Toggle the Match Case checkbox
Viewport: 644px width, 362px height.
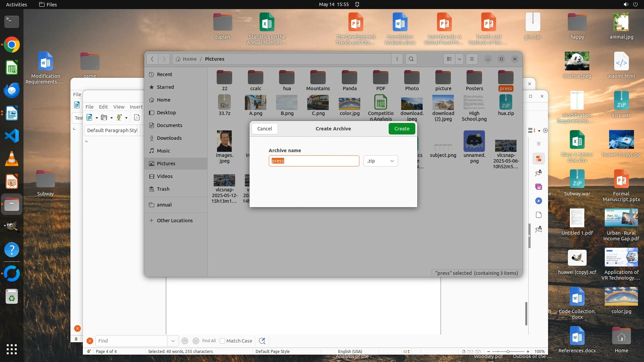222,341
